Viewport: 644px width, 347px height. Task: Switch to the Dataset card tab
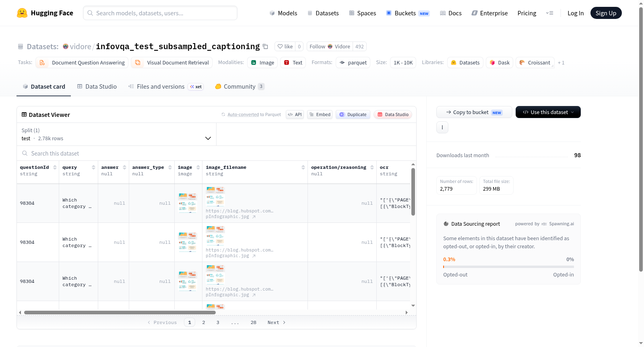43,87
